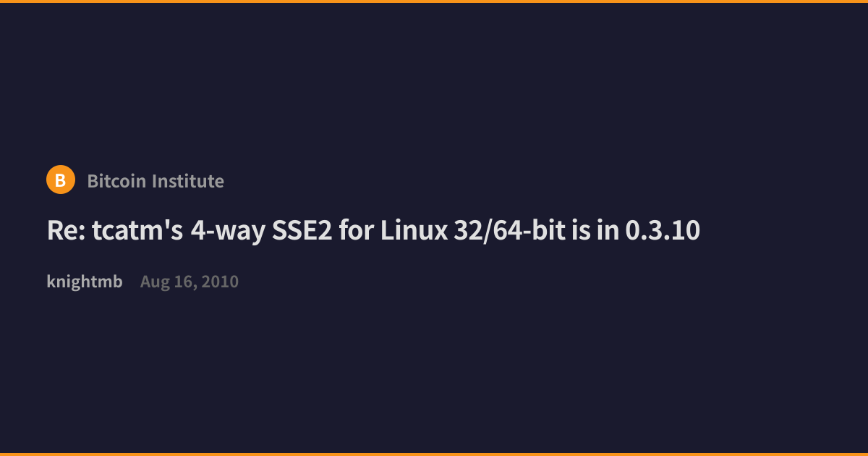View author knightmb's profile
868x456 pixels.
pyautogui.click(x=85, y=282)
